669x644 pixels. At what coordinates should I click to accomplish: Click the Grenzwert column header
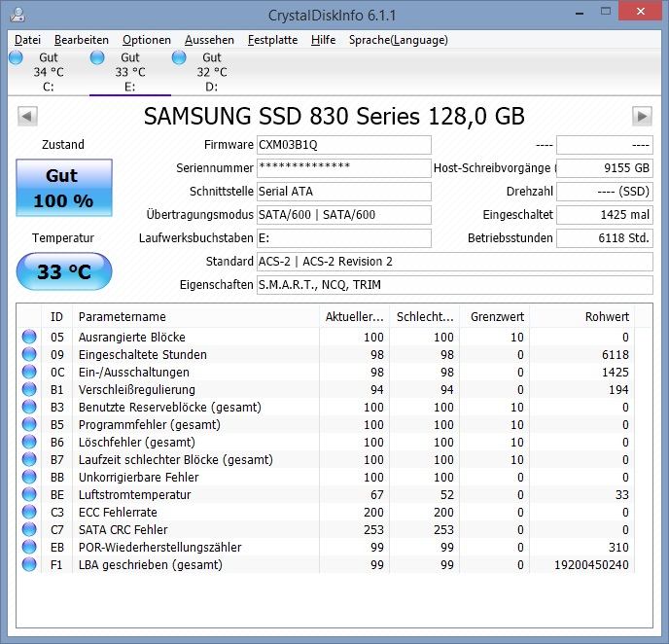[495, 317]
